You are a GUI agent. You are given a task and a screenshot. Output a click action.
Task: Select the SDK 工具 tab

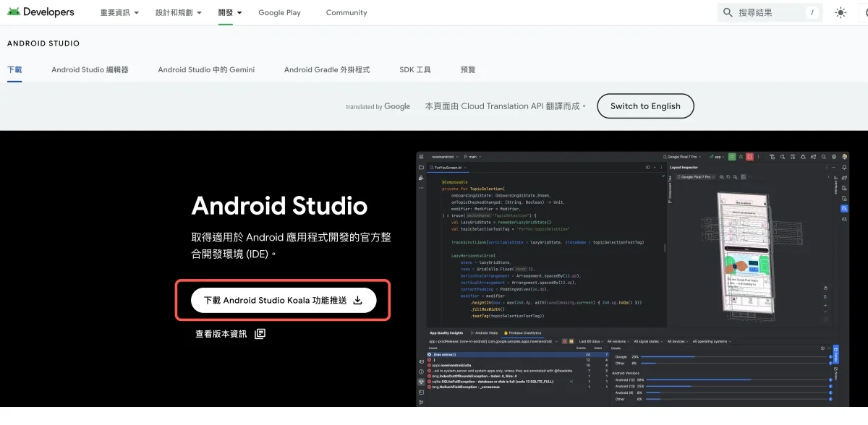click(x=415, y=70)
